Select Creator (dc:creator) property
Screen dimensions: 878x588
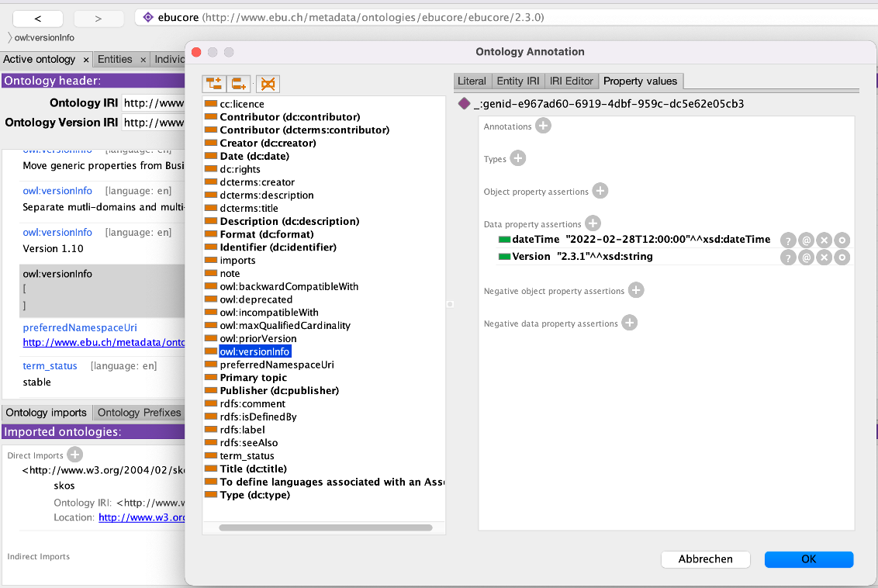click(x=268, y=144)
